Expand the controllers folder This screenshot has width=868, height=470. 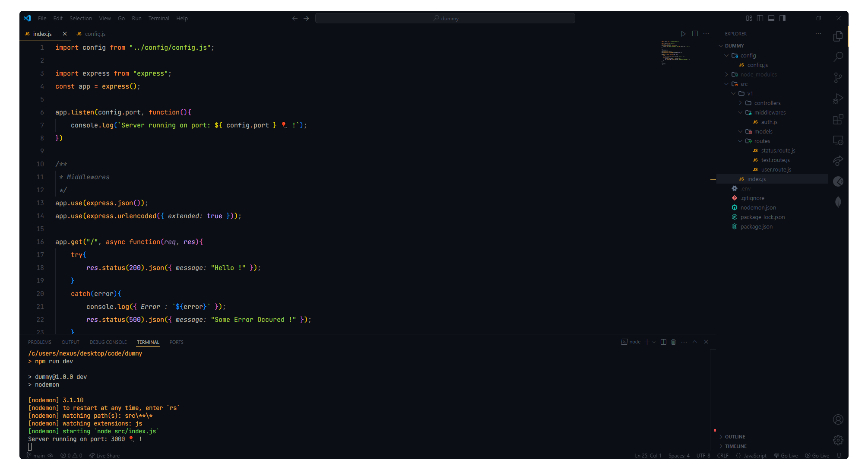[740, 103]
